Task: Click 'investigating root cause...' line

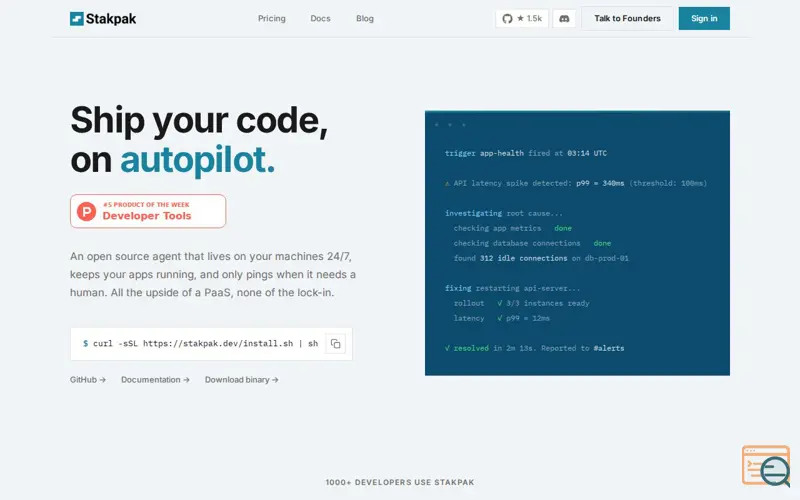Action: (x=504, y=213)
